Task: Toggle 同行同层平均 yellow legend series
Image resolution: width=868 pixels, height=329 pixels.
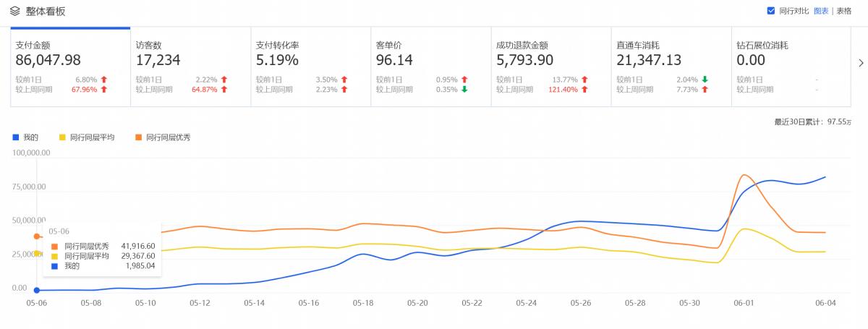Action: coord(87,137)
